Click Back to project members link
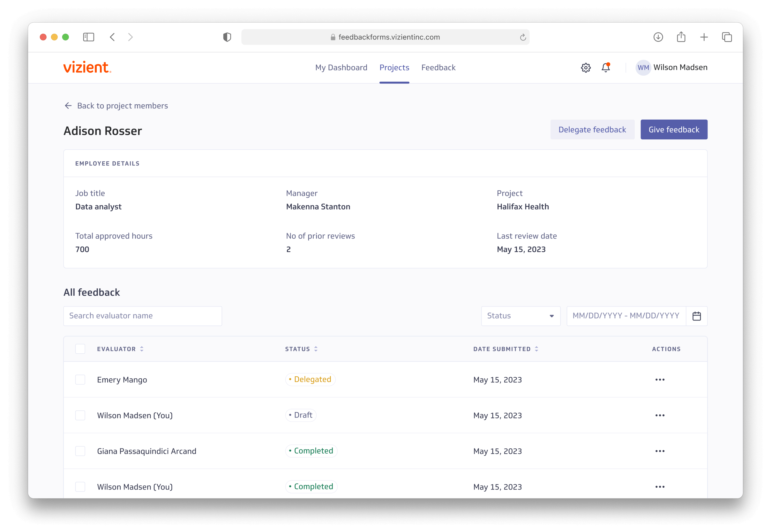The height and width of the screenshot is (532, 771). point(116,106)
